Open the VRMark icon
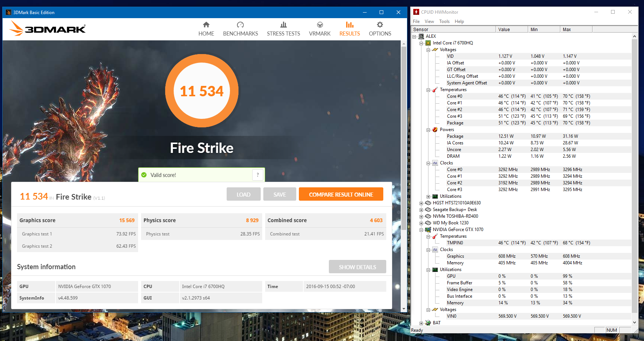This screenshot has width=644, height=341. 320,25
